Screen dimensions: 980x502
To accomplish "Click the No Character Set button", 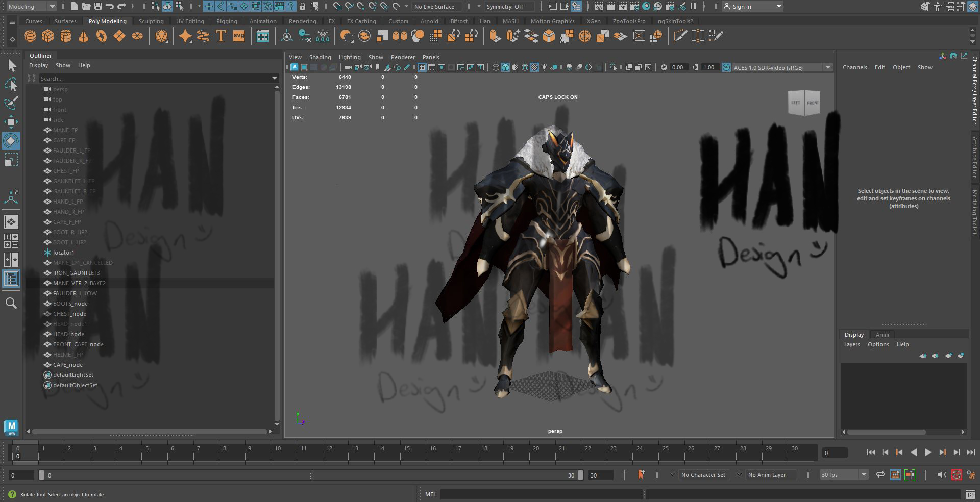I will [x=703, y=475].
